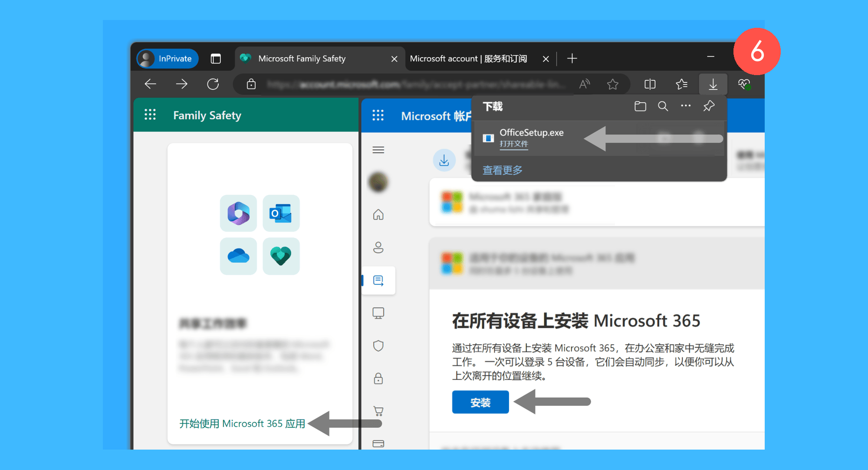
Task: Open the tab actions menu icon
Action: (x=216, y=59)
